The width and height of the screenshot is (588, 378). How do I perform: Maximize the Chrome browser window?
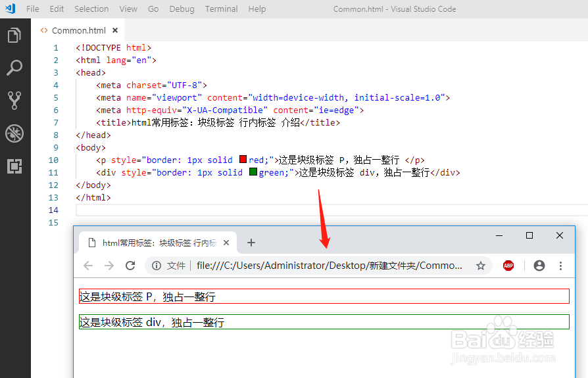tap(529, 235)
